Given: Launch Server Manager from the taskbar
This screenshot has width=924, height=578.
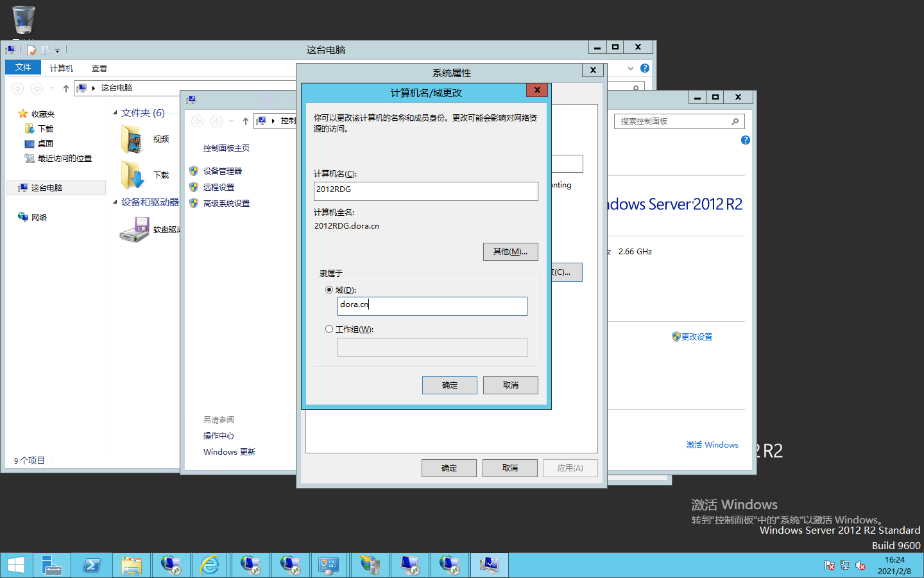Looking at the screenshot, I should [51, 565].
